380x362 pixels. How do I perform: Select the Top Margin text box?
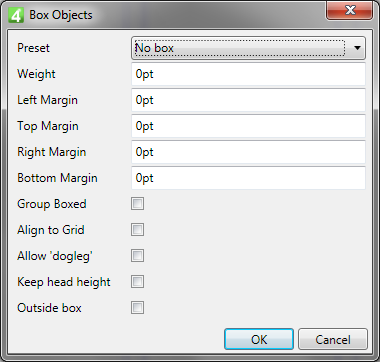point(248,126)
